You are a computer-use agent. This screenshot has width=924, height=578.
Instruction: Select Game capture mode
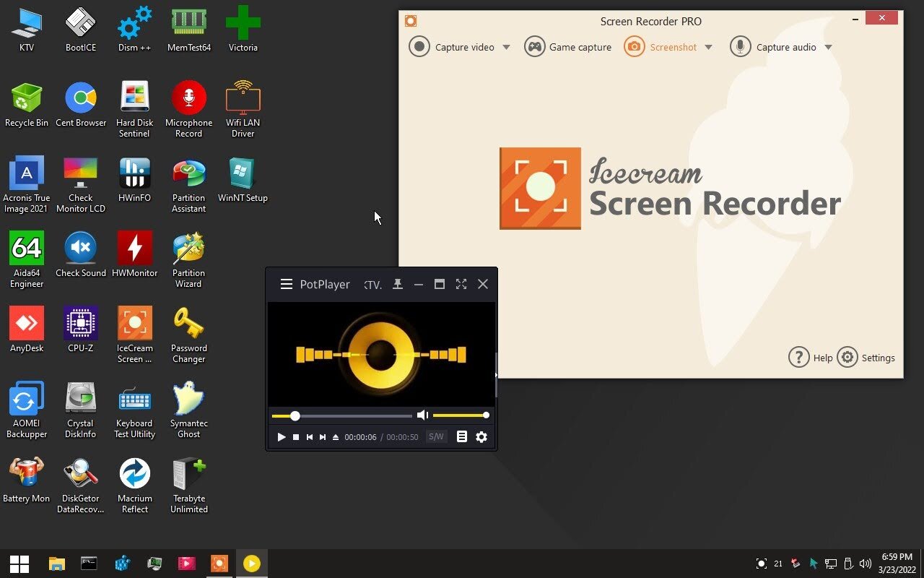(567, 47)
